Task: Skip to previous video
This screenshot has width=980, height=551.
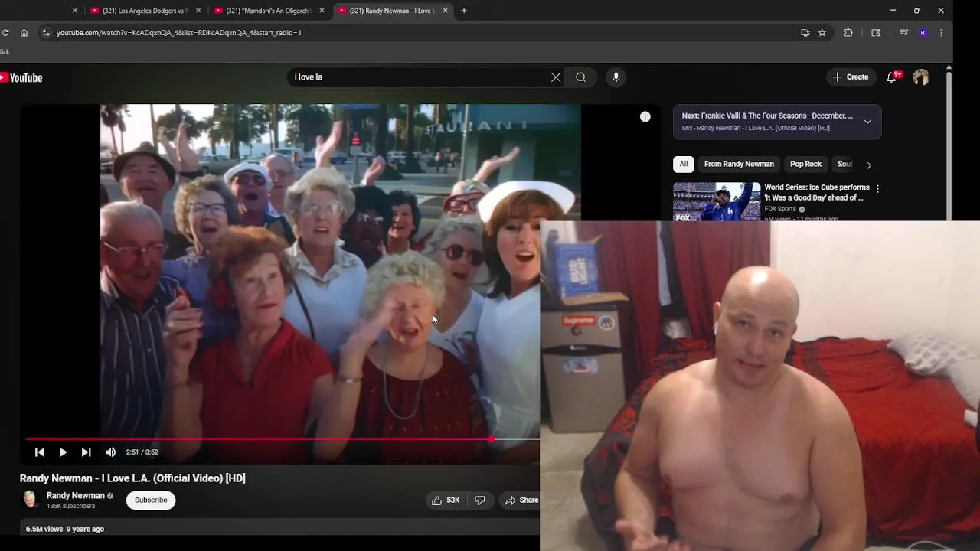Action: [40, 452]
